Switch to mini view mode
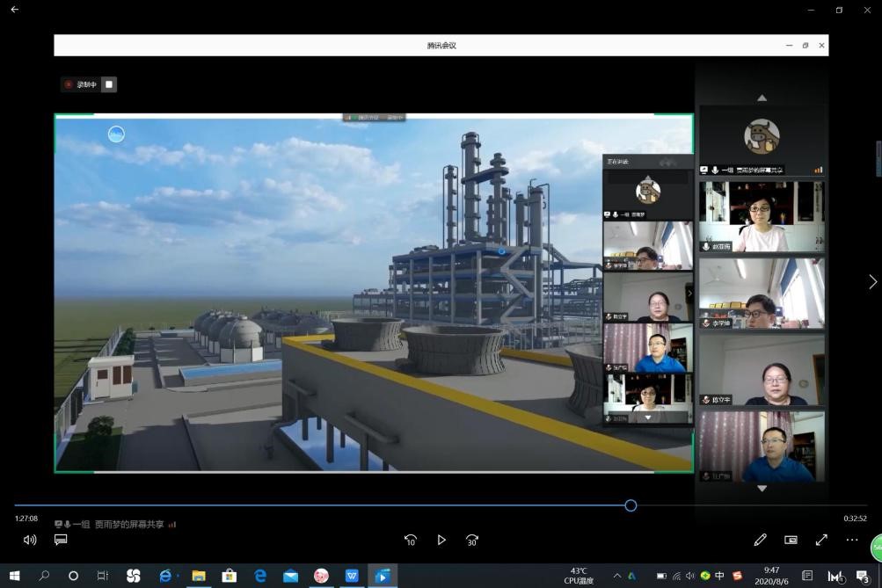The height and width of the screenshot is (588, 882). (x=791, y=540)
